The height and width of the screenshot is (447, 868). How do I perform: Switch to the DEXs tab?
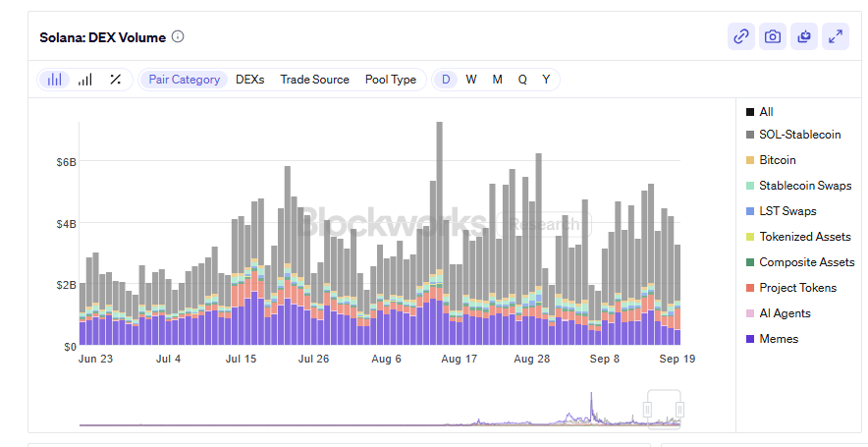(x=250, y=80)
